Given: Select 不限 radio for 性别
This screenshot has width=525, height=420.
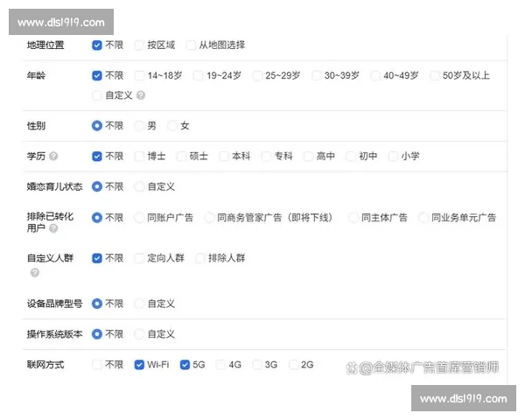Looking at the screenshot, I should (x=97, y=126).
